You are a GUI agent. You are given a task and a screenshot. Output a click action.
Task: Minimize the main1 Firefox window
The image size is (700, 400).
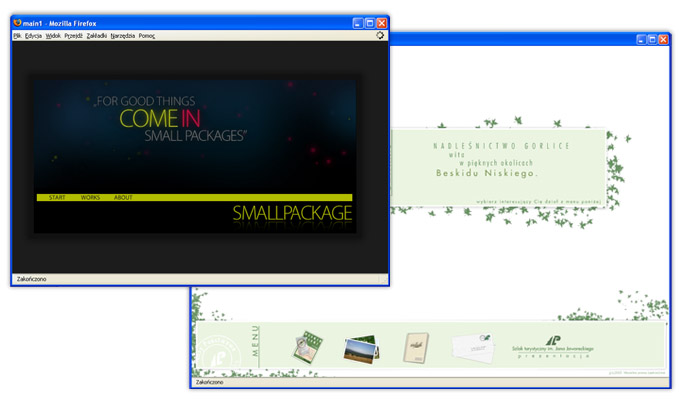tap(358, 23)
